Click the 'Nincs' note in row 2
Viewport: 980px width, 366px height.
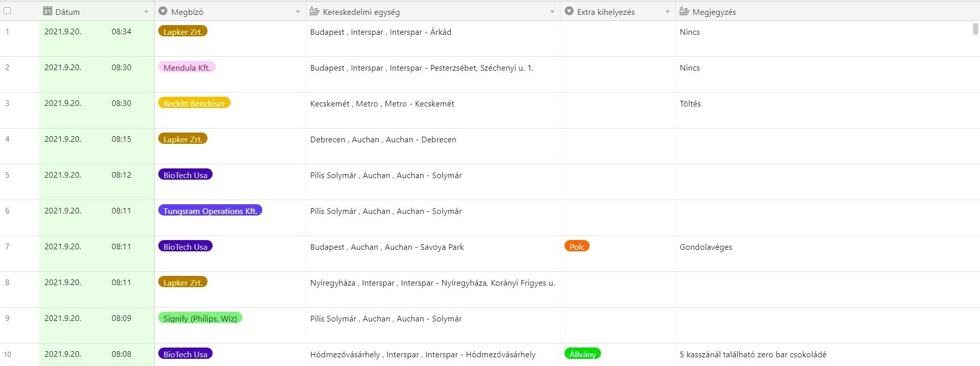(690, 68)
